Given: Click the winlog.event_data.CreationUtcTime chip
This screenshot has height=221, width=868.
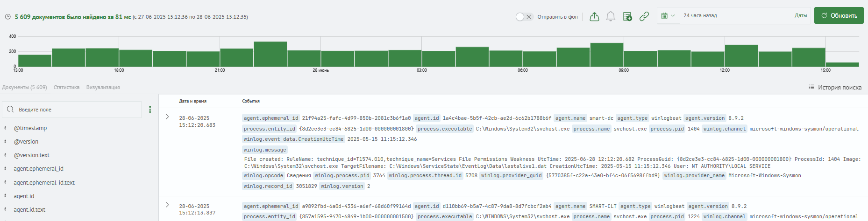Looking at the screenshot, I should (293, 139).
